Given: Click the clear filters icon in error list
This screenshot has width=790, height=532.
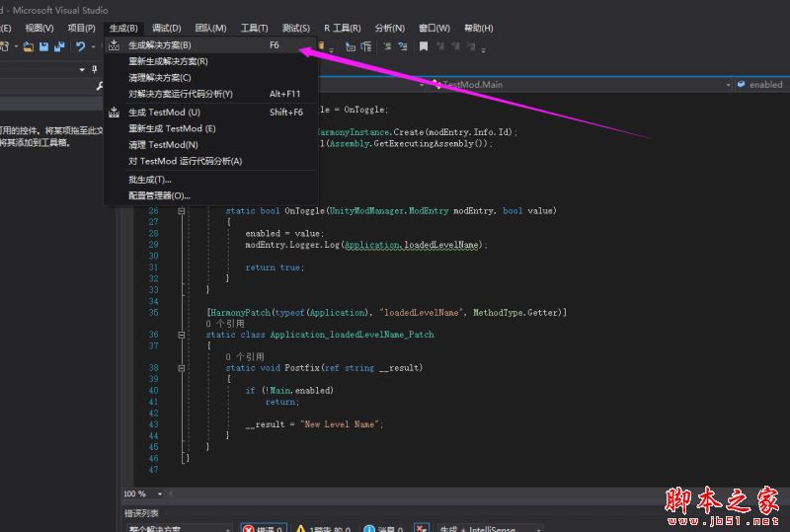Looking at the screenshot, I should pos(422,528).
